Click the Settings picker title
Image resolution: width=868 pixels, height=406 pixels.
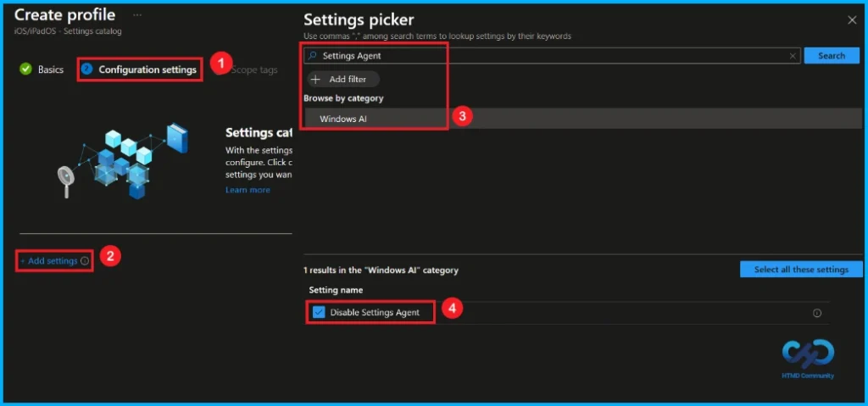point(359,20)
